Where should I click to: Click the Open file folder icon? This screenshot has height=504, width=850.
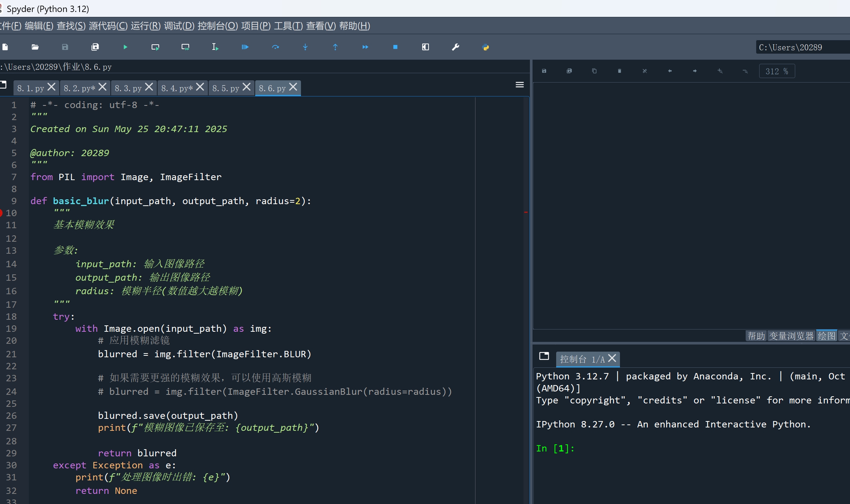(x=35, y=47)
